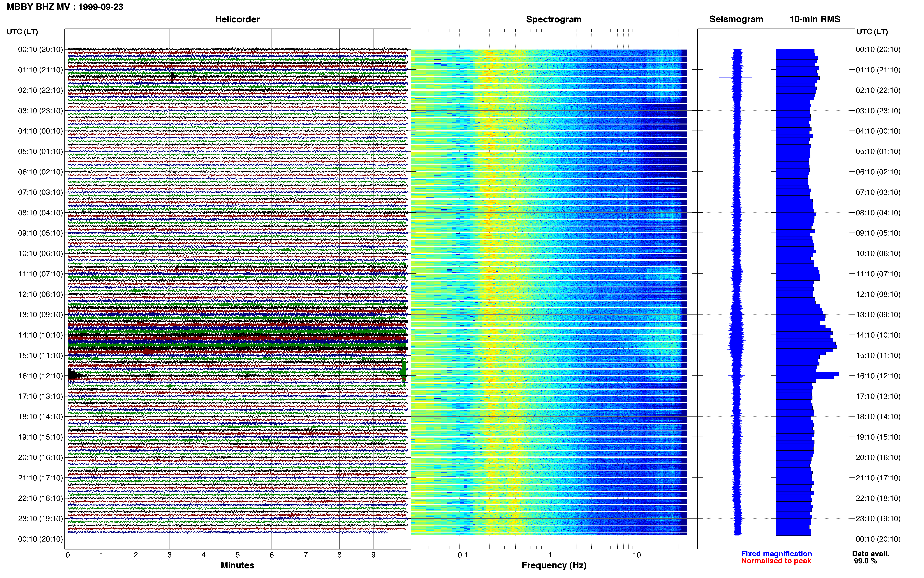The width and height of the screenshot is (924, 578).
Task: Select the Seismogram panel heading
Action: (x=736, y=19)
